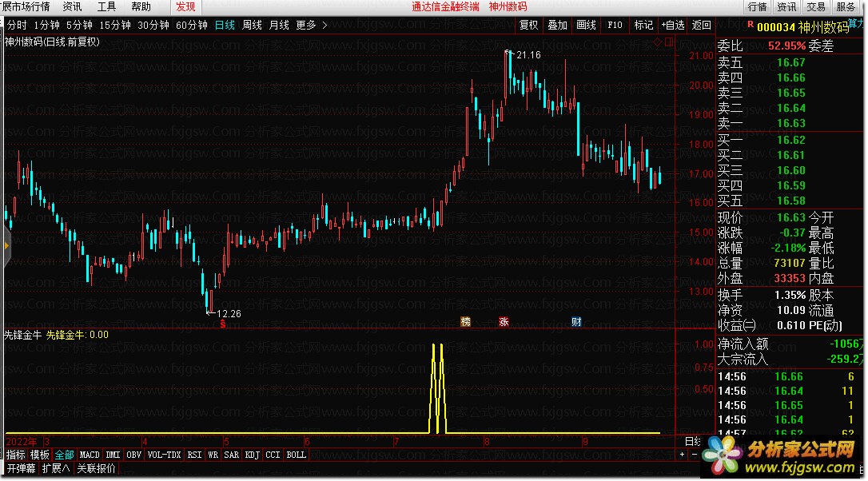Viewport: 868px width, 481px height.
Task: Click the 返回 back button
Action: 702,25
